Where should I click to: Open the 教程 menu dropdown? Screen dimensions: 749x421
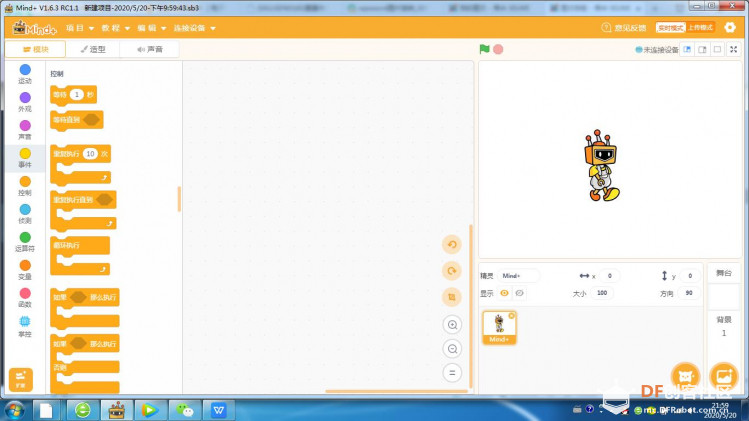click(x=116, y=28)
